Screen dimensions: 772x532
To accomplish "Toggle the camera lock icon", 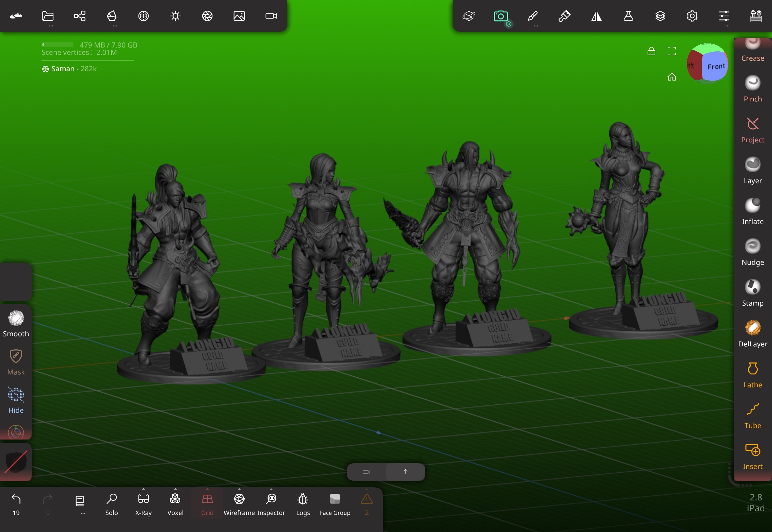I will (x=651, y=51).
